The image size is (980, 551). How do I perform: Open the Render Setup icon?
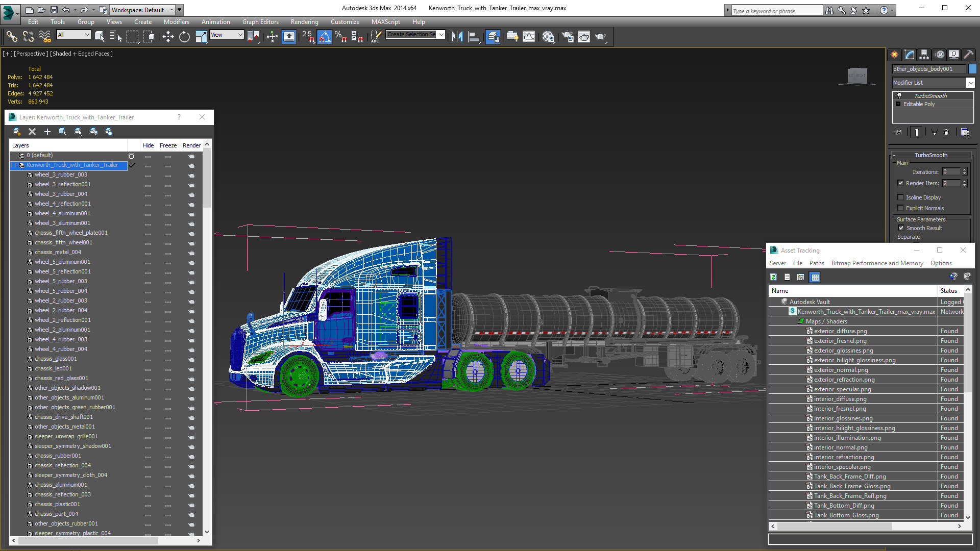568,36
